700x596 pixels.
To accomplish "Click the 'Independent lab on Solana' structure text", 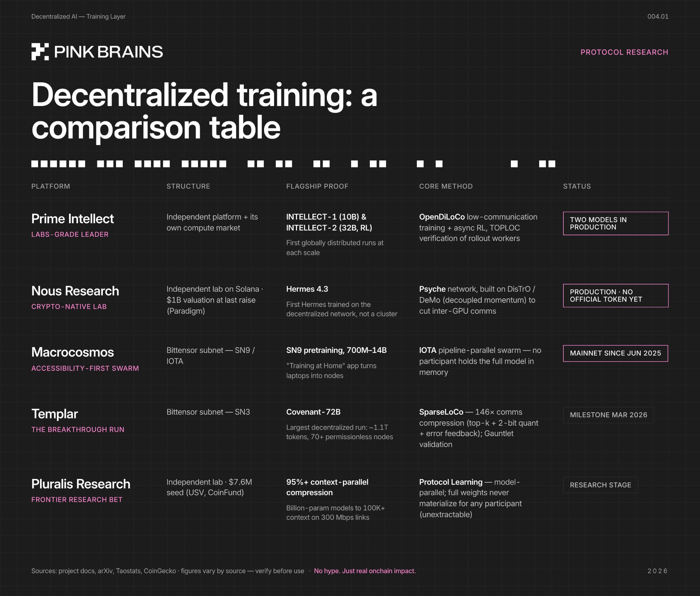I will coord(215,300).
